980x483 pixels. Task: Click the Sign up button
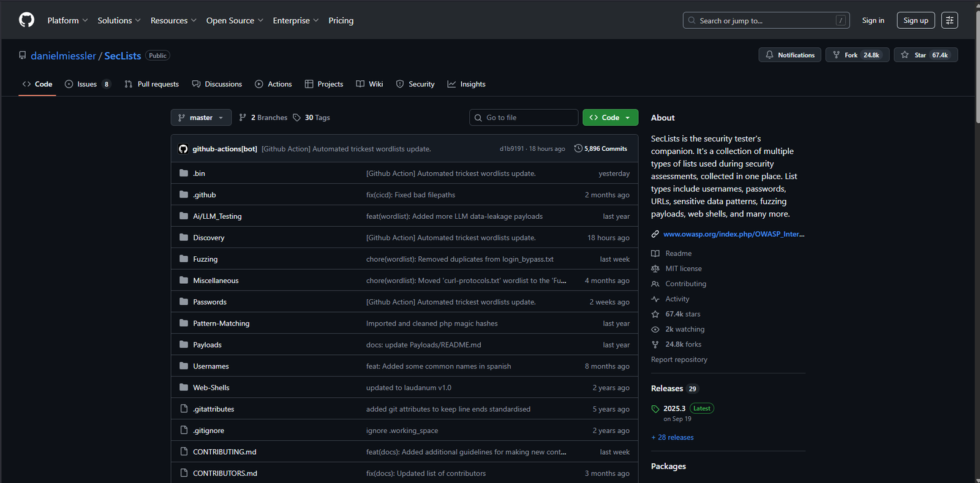[x=916, y=20]
